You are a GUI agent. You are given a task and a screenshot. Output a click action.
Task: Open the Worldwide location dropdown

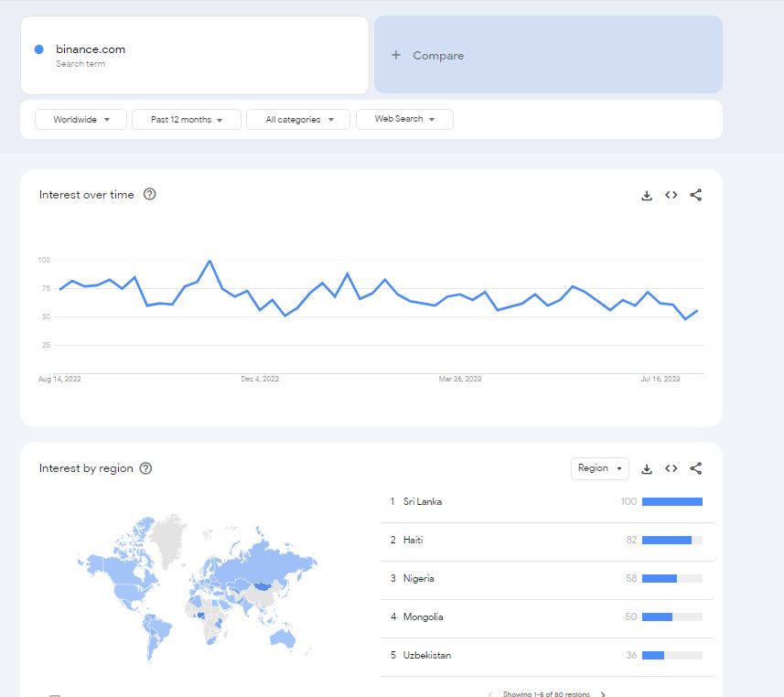[x=81, y=120]
